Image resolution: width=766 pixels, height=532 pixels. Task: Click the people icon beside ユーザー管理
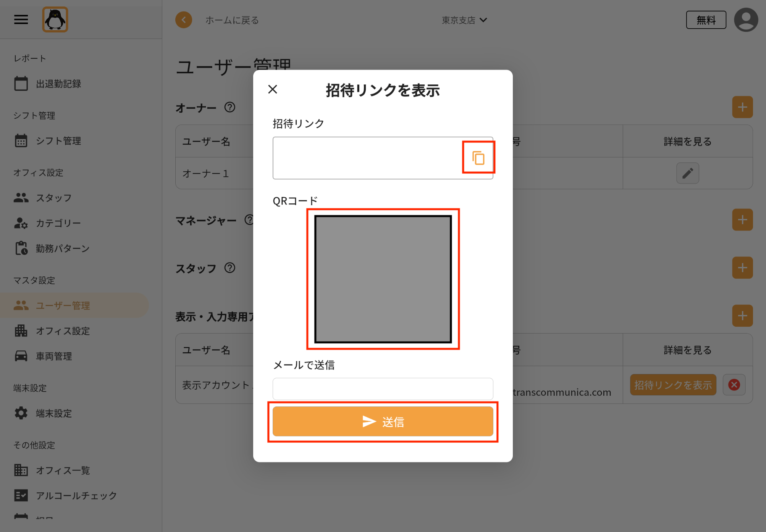(x=21, y=305)
